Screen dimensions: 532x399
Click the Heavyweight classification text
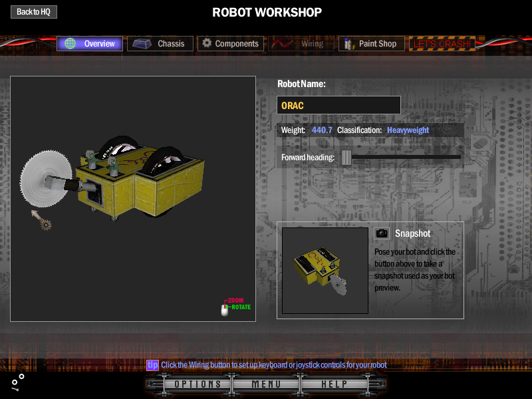(408, 130)
